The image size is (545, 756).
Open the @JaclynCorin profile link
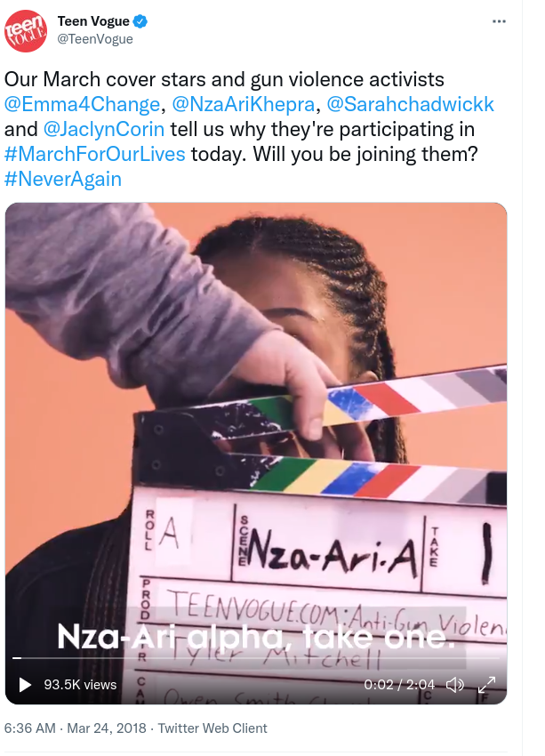[104, 129]
